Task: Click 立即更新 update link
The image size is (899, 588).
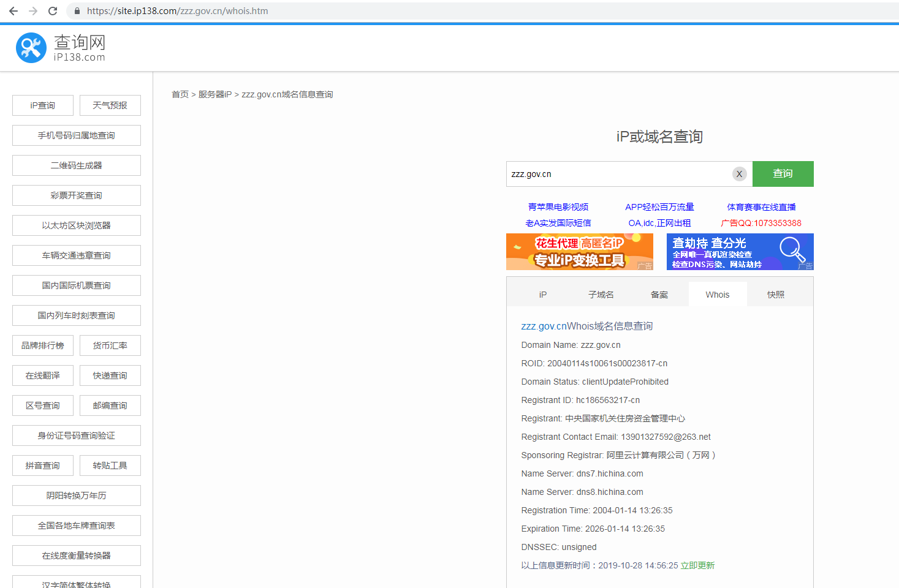Action: 697,565
